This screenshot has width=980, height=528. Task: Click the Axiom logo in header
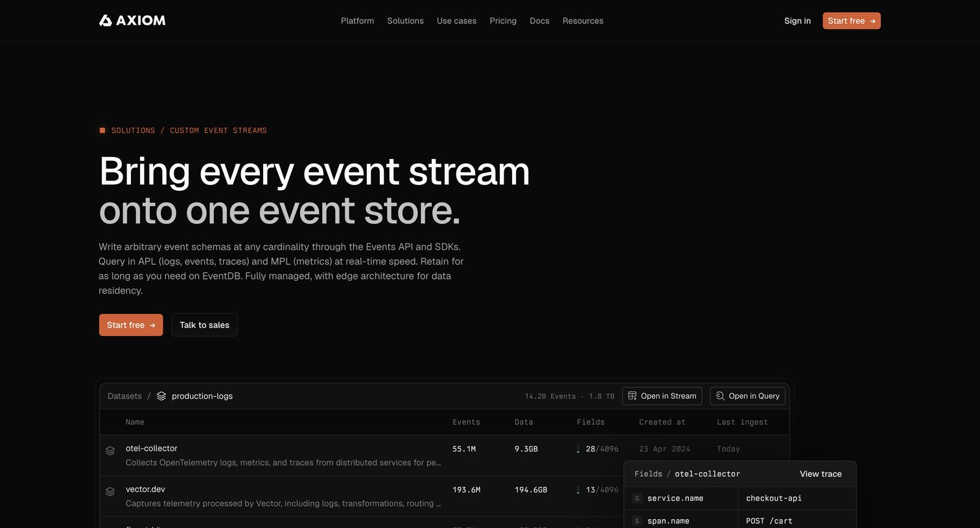tap(132, 21)
